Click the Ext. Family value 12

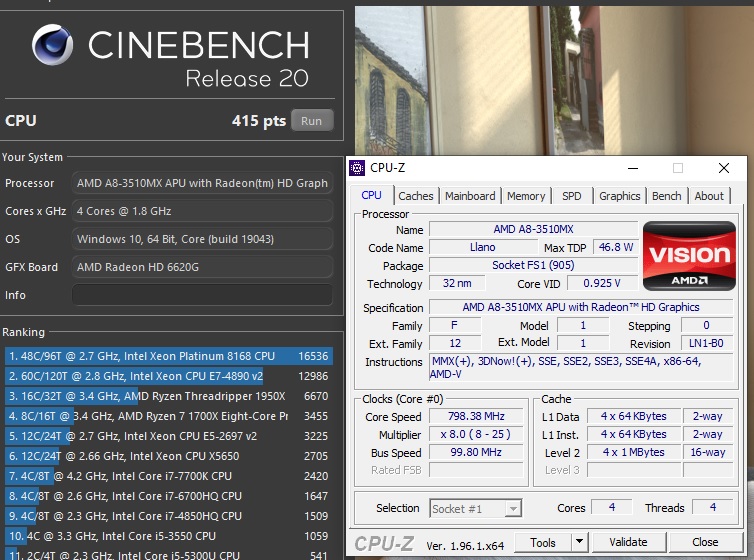455,343
